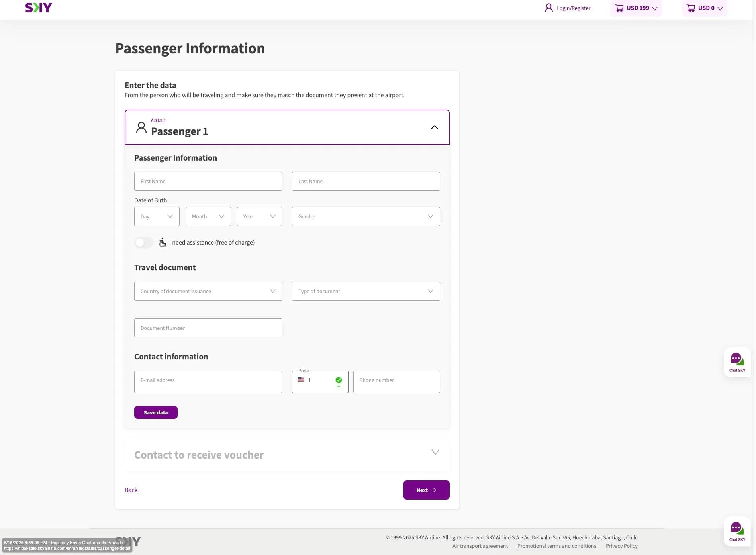Click the wheelchair assistance icon
This screenshot has width=756, height=555.
coord(163,243)
